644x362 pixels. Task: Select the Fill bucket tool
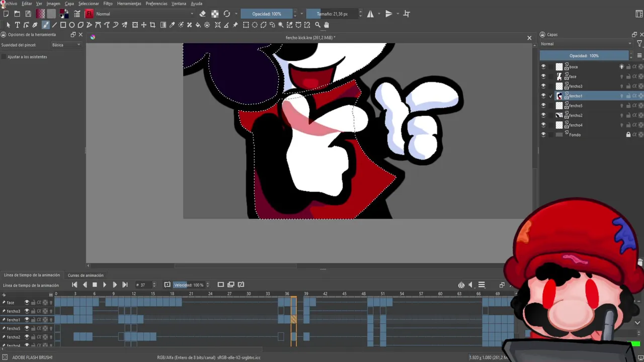(x=198, y=25)
